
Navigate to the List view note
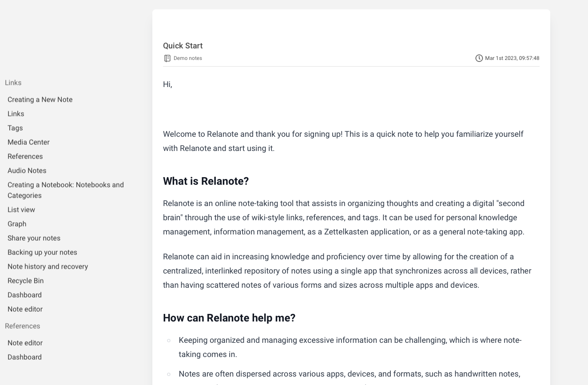point(21,210)
